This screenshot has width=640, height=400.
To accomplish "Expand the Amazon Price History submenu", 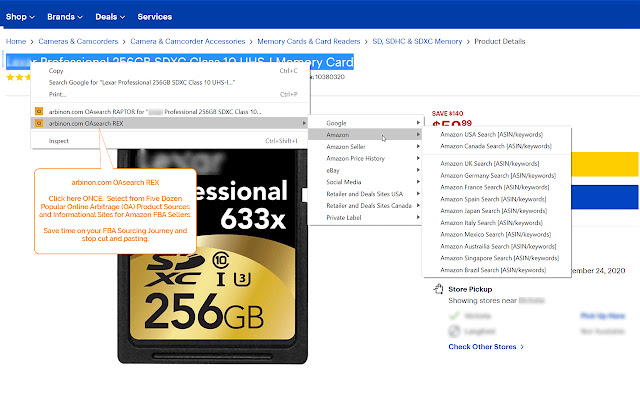I will click(366, 158).
